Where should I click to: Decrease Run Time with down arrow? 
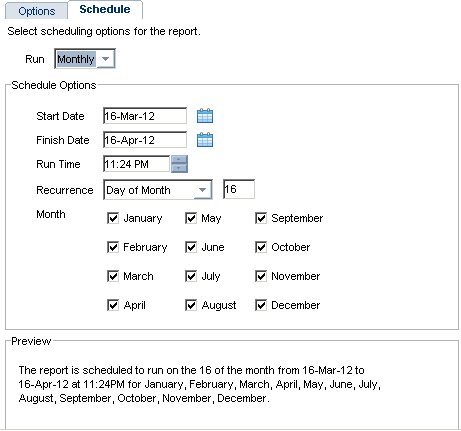(x=179, y=168)
